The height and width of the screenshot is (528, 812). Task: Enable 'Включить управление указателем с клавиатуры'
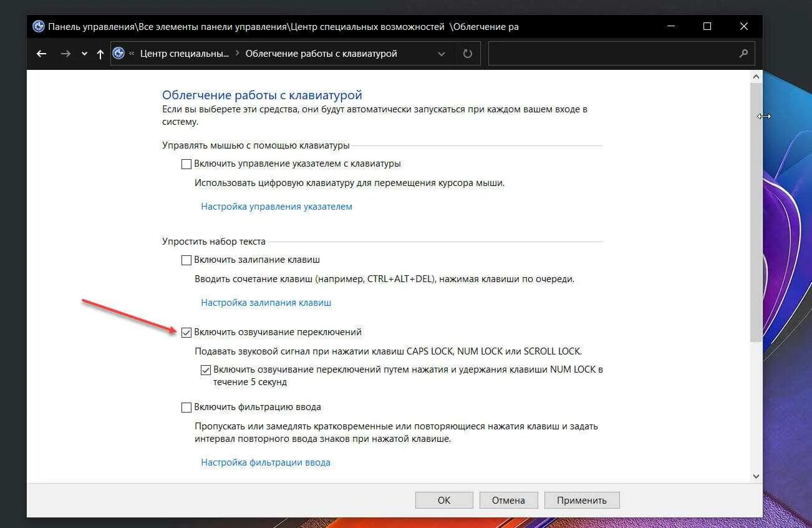click(x=186, y=164)
